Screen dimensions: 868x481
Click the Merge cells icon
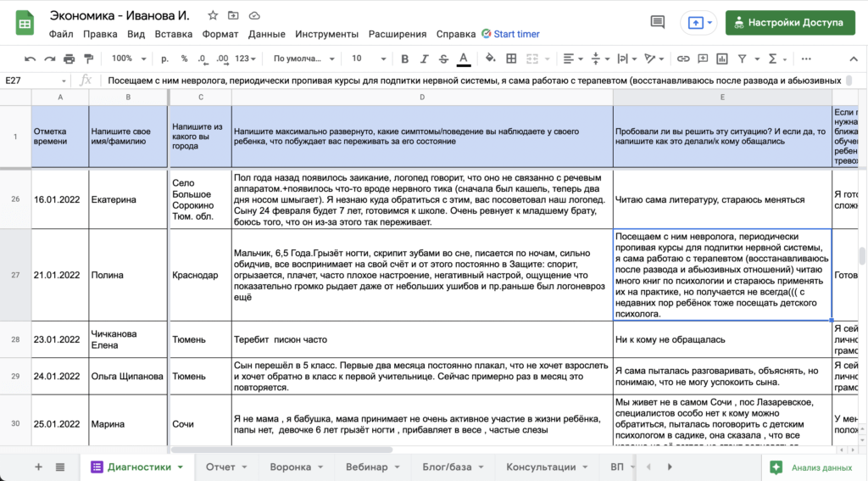pos(532,59)
